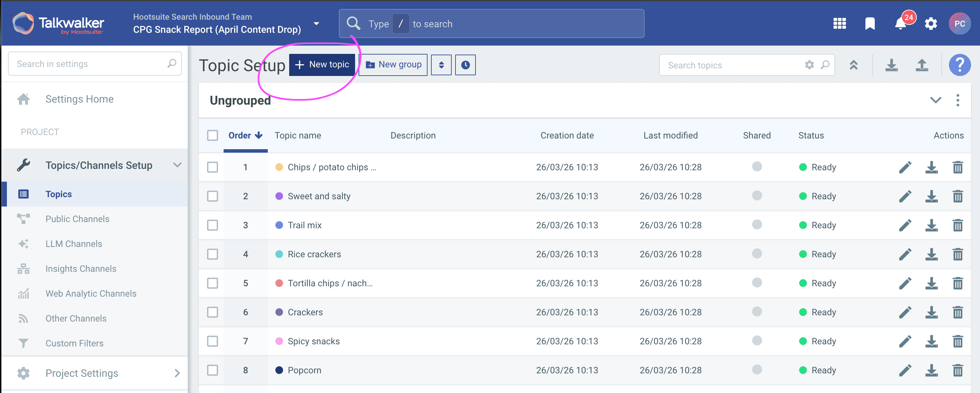Click the clock history icon button
The height and width of the screenshot is (393, 980).
465,65
